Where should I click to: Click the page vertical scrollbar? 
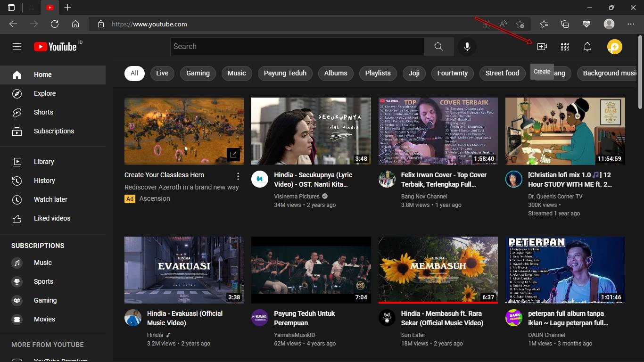point(640,73)
